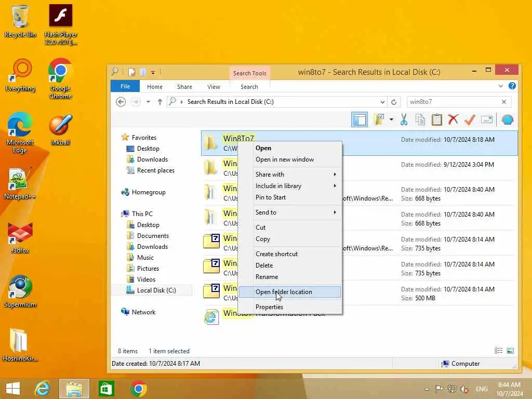Open Documents under This PC

point(153,236)
